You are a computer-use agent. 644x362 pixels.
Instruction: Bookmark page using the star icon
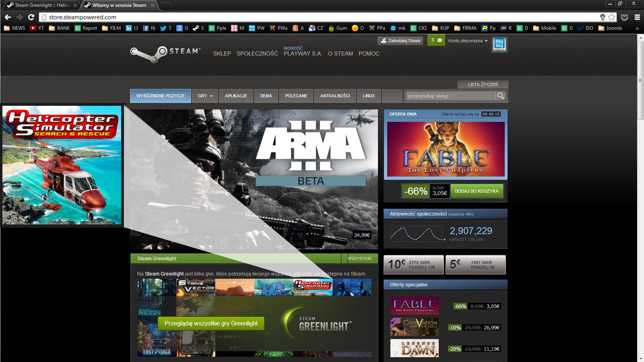click(x=612, y=17)
